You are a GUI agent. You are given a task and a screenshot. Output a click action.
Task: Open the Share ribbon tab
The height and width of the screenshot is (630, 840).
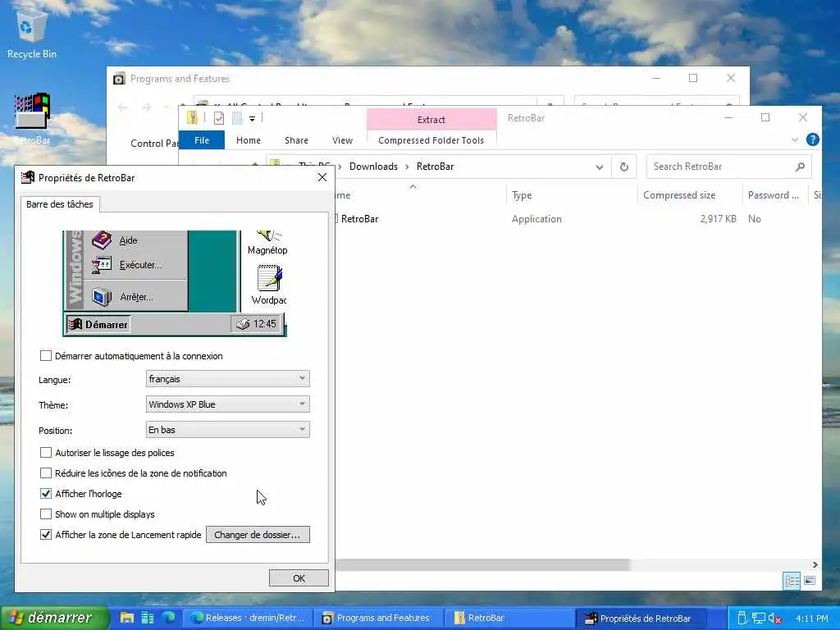[296, 140]
